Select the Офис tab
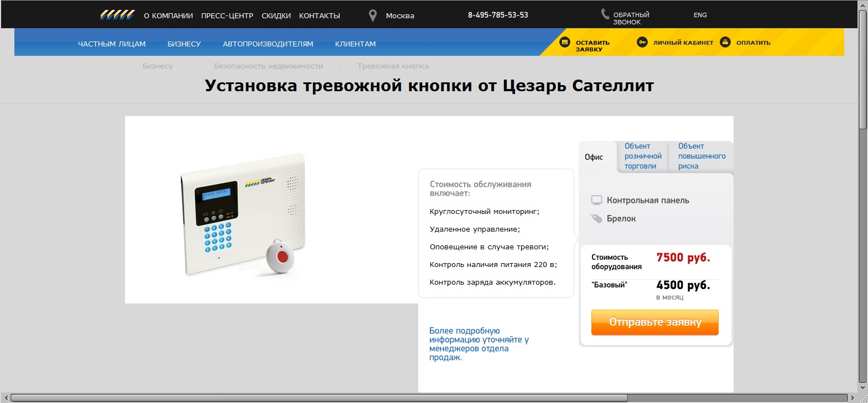 point(594,157)
